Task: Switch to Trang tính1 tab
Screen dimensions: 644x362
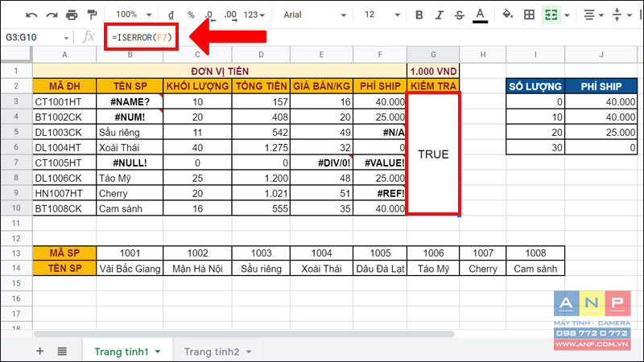Action: (x=122, y=352)
